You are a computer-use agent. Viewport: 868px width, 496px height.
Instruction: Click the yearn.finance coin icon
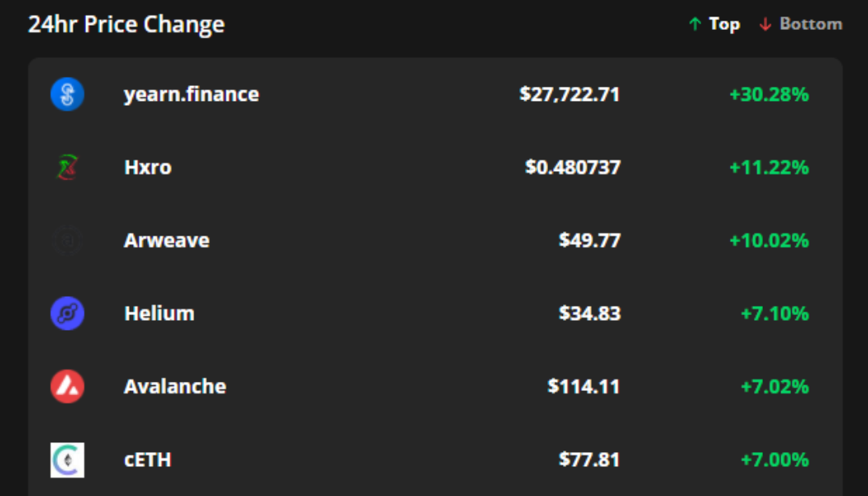tap(66, 94)
